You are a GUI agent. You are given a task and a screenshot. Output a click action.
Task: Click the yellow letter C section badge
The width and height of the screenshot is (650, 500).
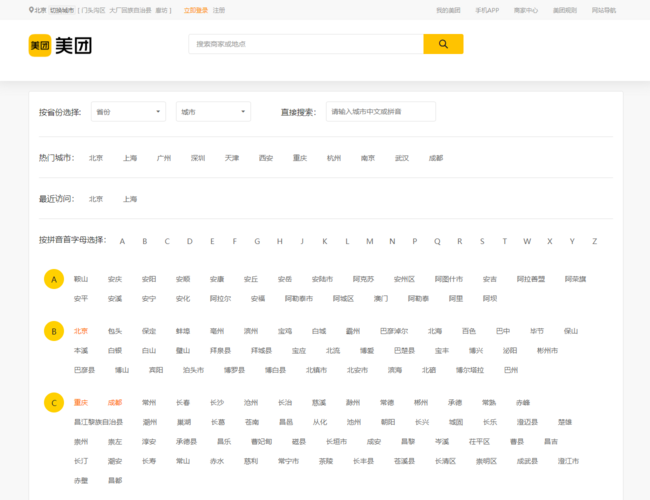click(x=54, y=403)
